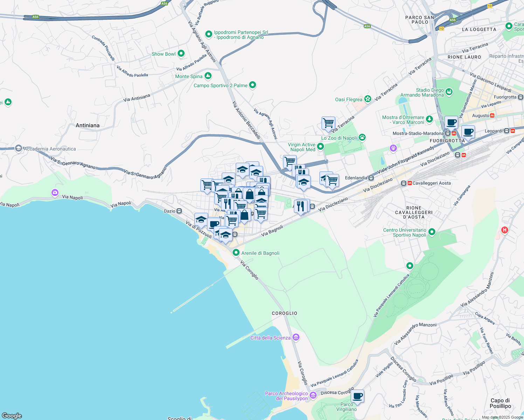Open the shopping cart marker below Virgin Active Napoli Med
Screen dimensions: 524x420
click(x=290, y=162)
